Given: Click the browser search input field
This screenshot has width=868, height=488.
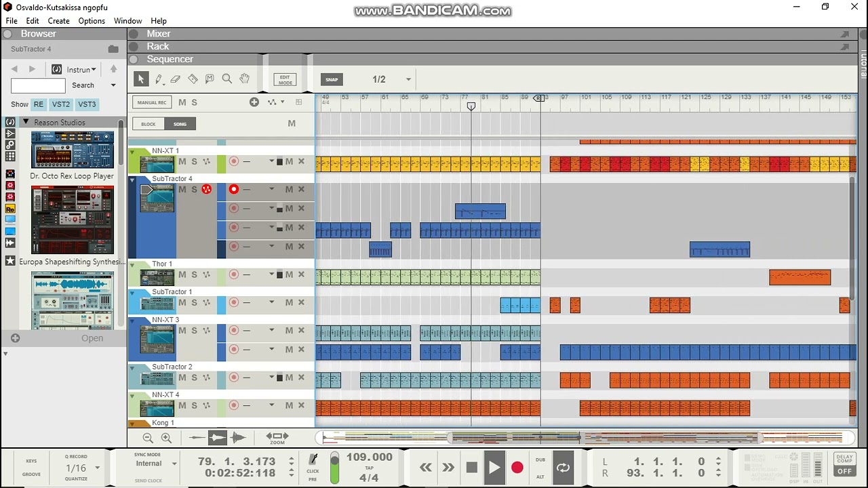Looking at the screenshot, I should pyautogui.click(x=38, y=85).
